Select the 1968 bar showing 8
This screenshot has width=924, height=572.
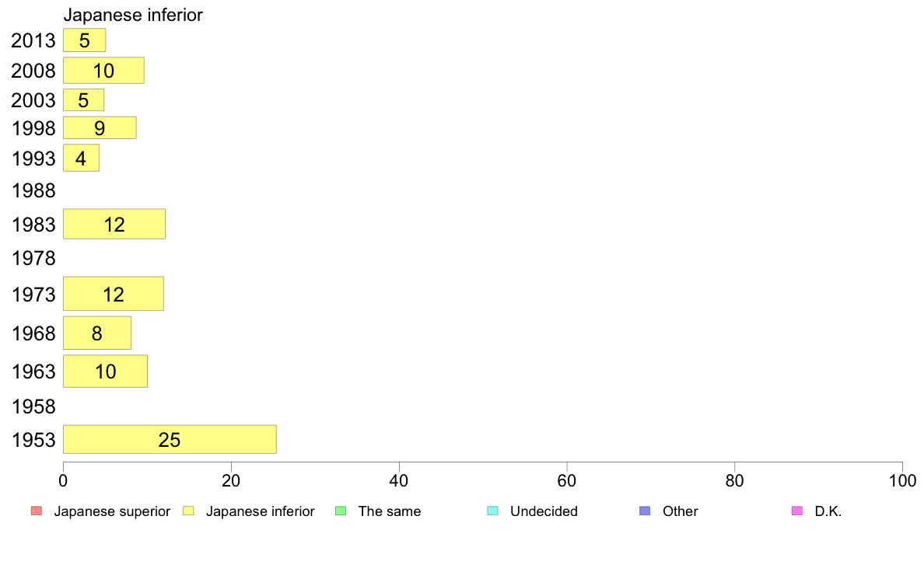point(97,333)
